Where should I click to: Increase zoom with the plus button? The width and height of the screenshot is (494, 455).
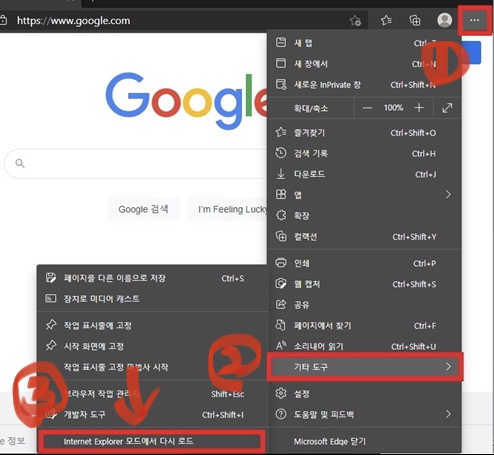coord(419,108)
